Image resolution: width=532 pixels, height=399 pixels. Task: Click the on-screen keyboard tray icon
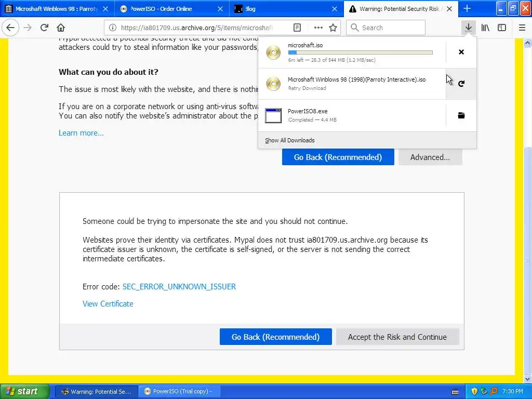[455, 392]
